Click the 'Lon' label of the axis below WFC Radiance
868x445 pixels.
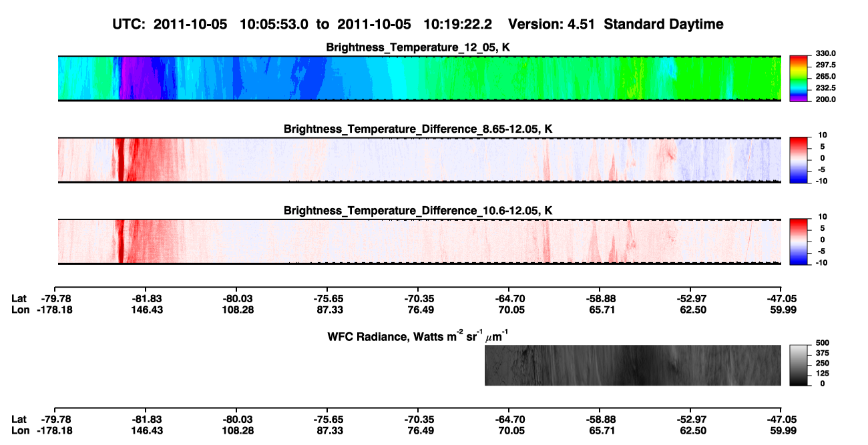point(20,430)
